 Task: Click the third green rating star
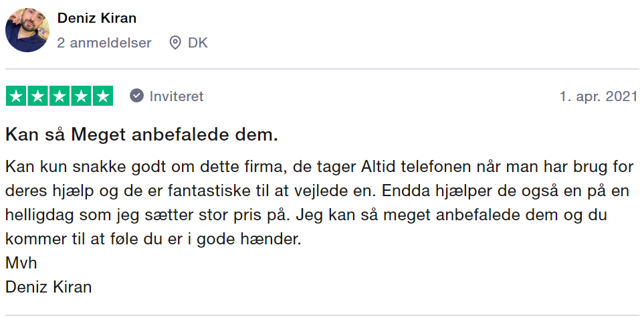pos(60,96)
